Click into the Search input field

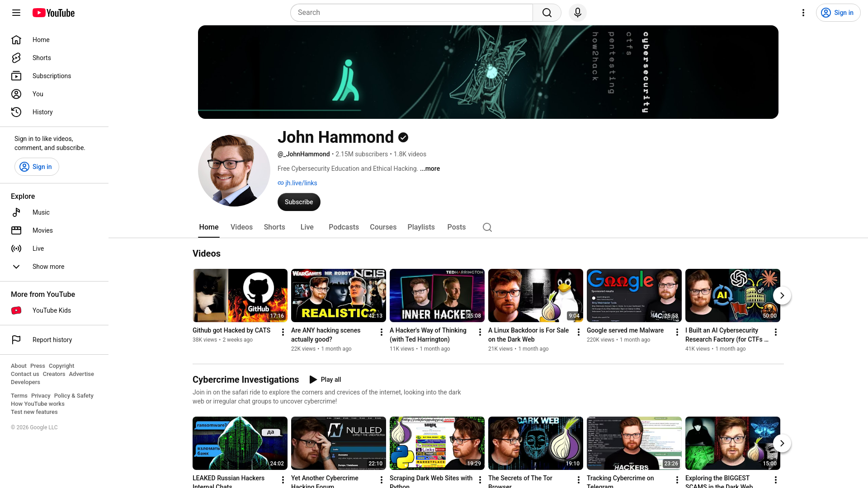click(x=411, y=13)
